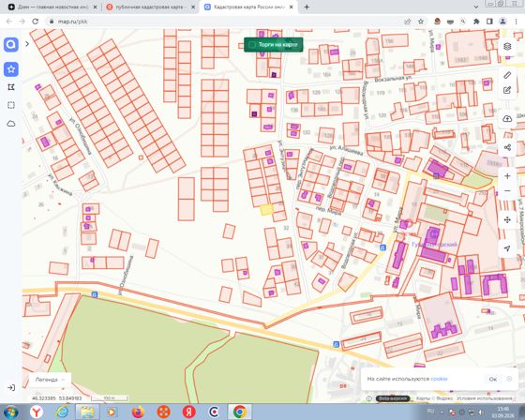Open the browser tab search dropdown
The width and height of the screenshot is (525, 420).
click(476, 7)
